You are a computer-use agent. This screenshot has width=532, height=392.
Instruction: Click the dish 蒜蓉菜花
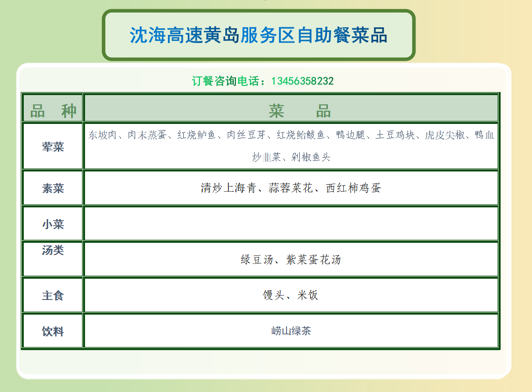point(291,188)
